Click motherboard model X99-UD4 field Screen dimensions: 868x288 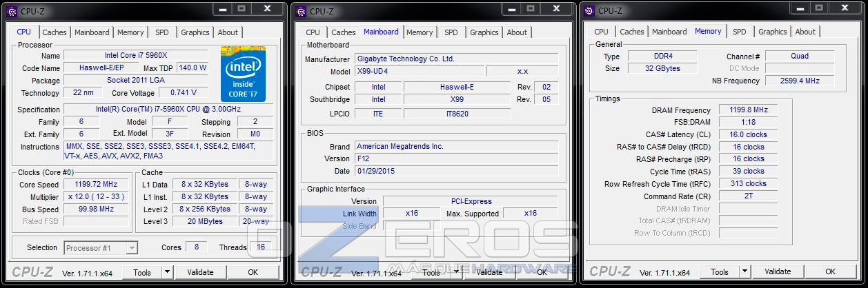point(419,72)
